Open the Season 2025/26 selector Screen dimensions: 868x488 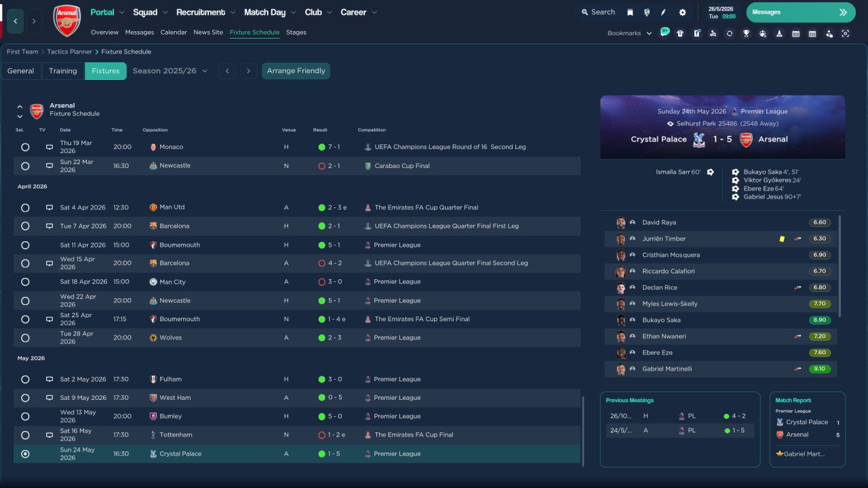[x=170, y=70]
